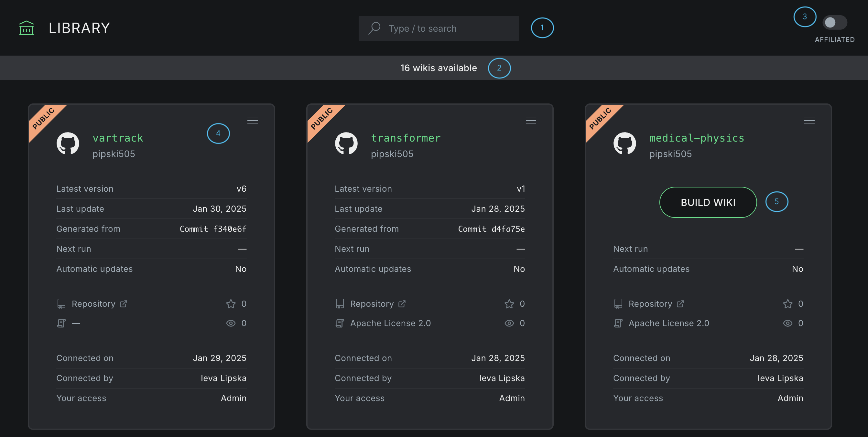This screenshot has height=437, width=868.
Task: Click medical-physics 'Apache License 2.0' text
Action: tap(669, 323)
